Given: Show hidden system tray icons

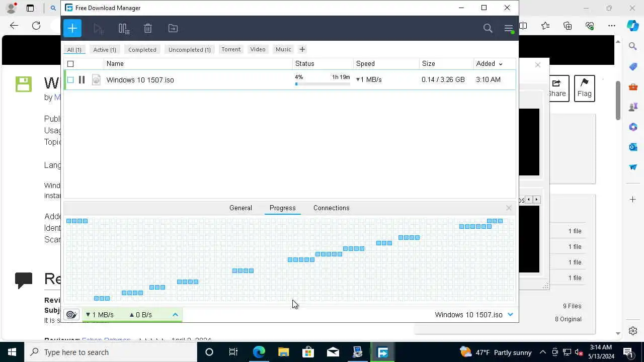Looking at the screenshot, I should [x=542, y=352].
